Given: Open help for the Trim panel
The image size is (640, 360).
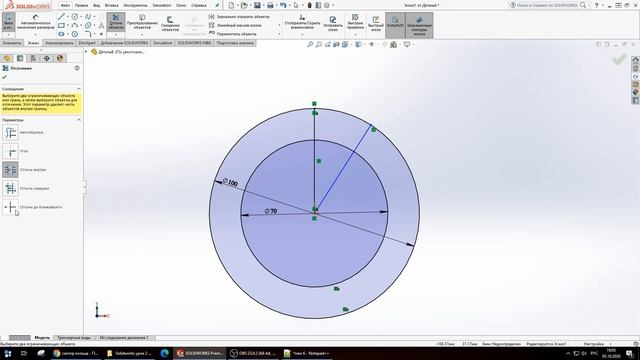Looking at the screenshot, I should tap(77, 68).
